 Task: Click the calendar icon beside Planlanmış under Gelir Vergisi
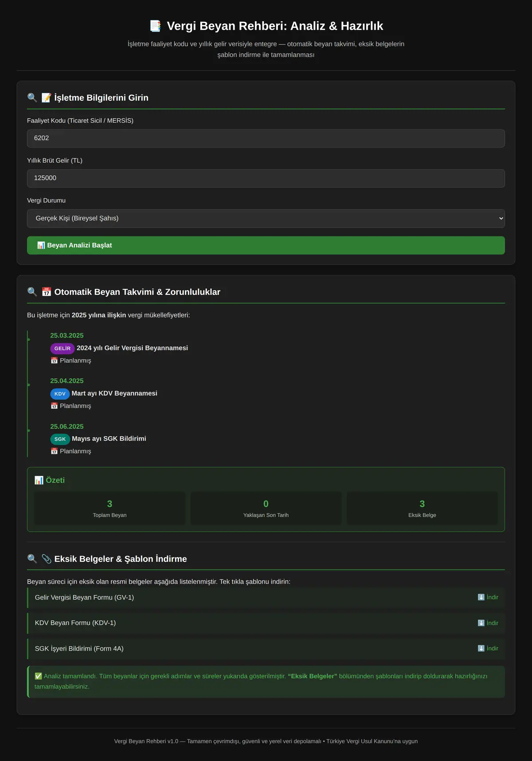click(x=54, y=361)
